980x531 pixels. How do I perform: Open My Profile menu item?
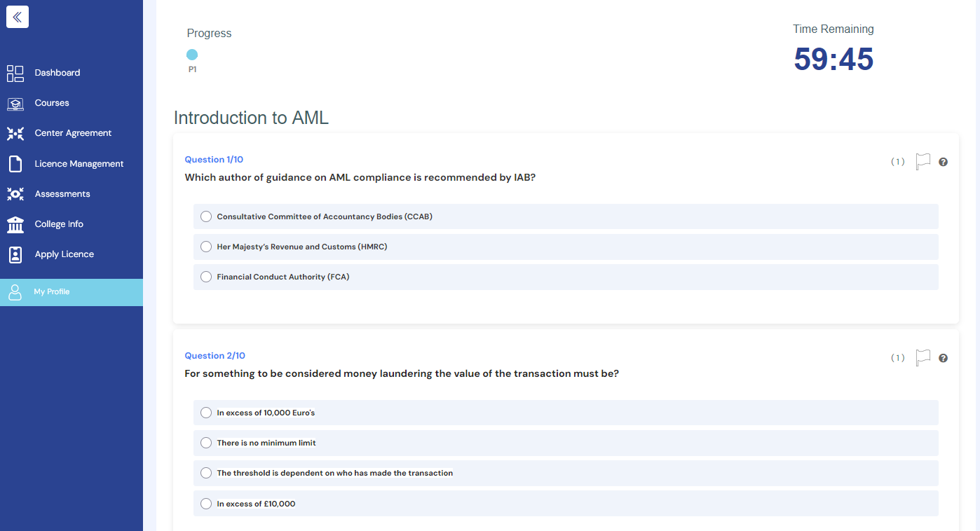click(52, 292)
